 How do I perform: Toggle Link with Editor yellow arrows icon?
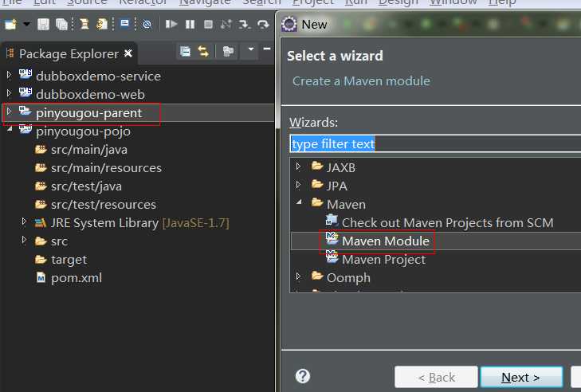203,51
